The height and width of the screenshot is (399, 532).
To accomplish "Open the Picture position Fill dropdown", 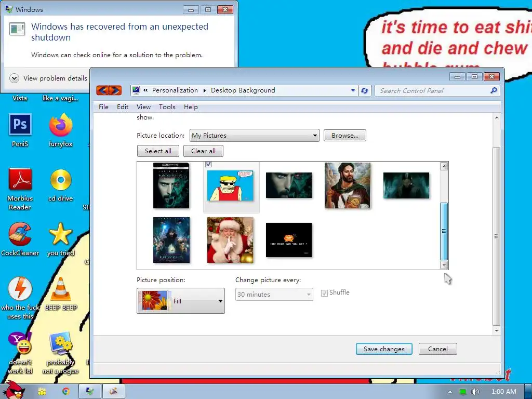I will (180, 301).
